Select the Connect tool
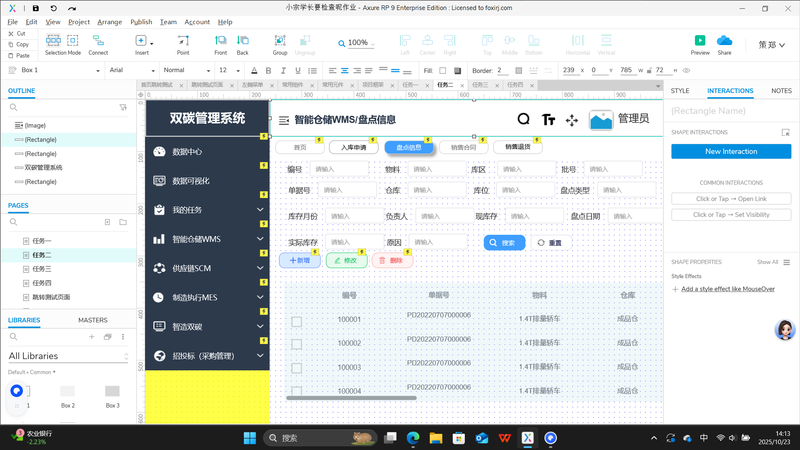This screenshot has width=800, height=450. [x=98, y=42]
